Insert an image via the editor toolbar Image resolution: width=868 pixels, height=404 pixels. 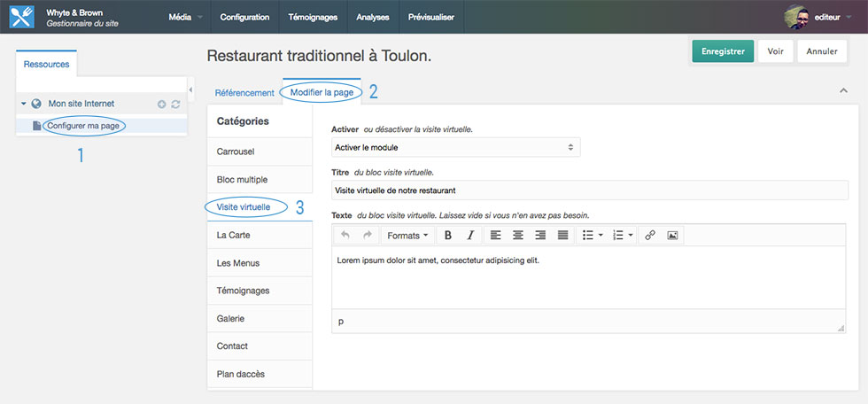[672, 236]
